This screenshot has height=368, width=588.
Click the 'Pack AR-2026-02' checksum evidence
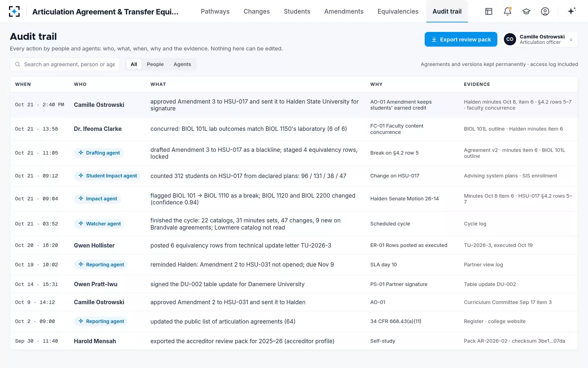coord(514,341)
